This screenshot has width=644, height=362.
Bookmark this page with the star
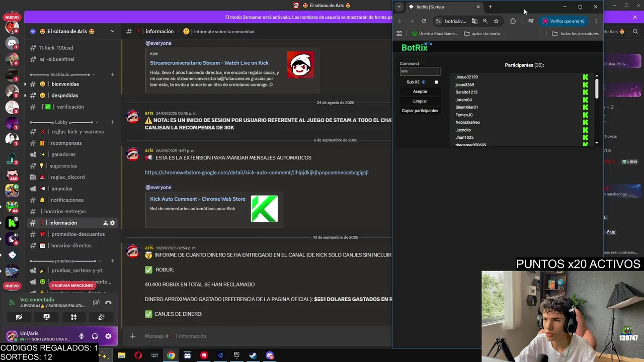[x=496, y=21]
